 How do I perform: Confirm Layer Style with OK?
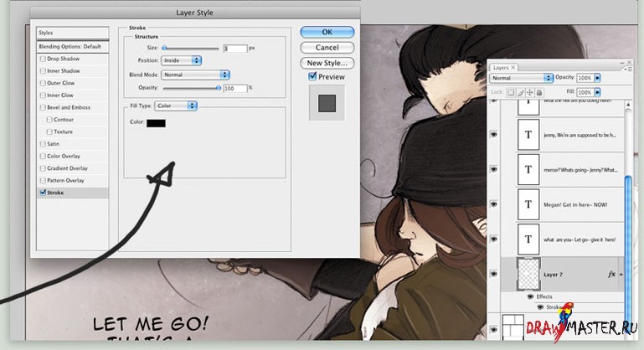pyautogui.click(x=327, y=32)
